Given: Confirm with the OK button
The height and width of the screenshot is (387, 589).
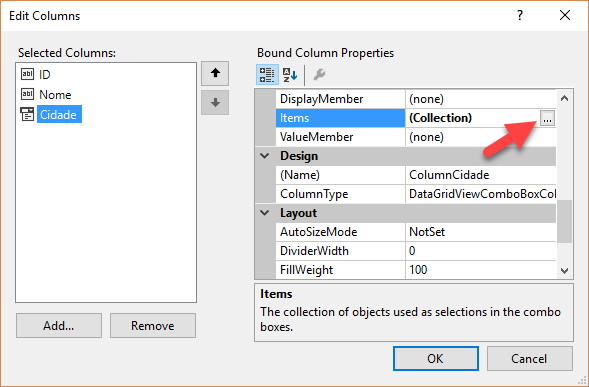Looking at the screenshot, I should (x=436, y=358).
